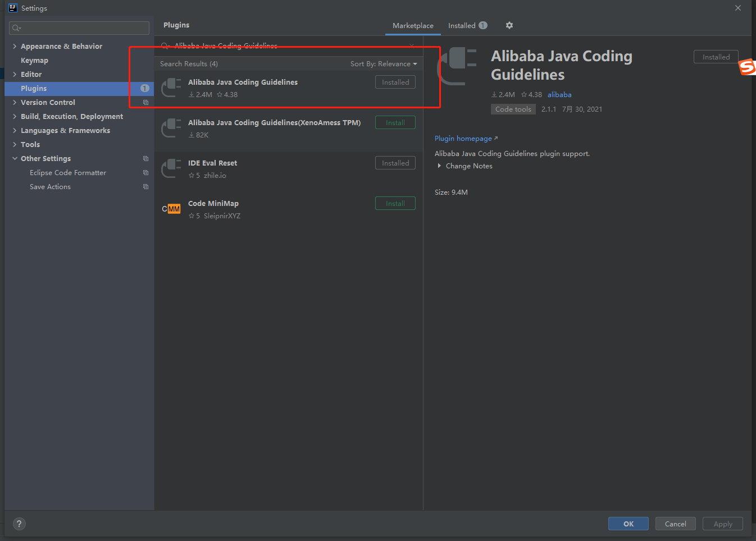Collapse the Other Settings section
The height and width of the screenshot is (541, 756).
tap(15, 158)
